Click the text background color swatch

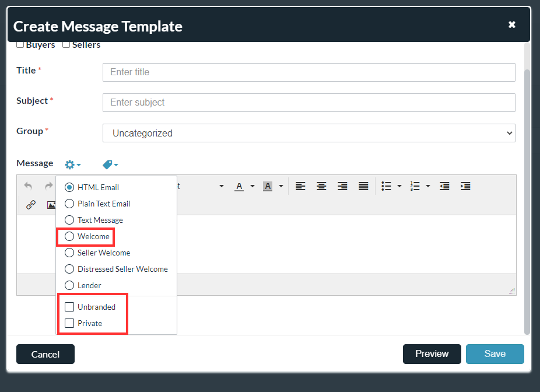coord(268,186)
